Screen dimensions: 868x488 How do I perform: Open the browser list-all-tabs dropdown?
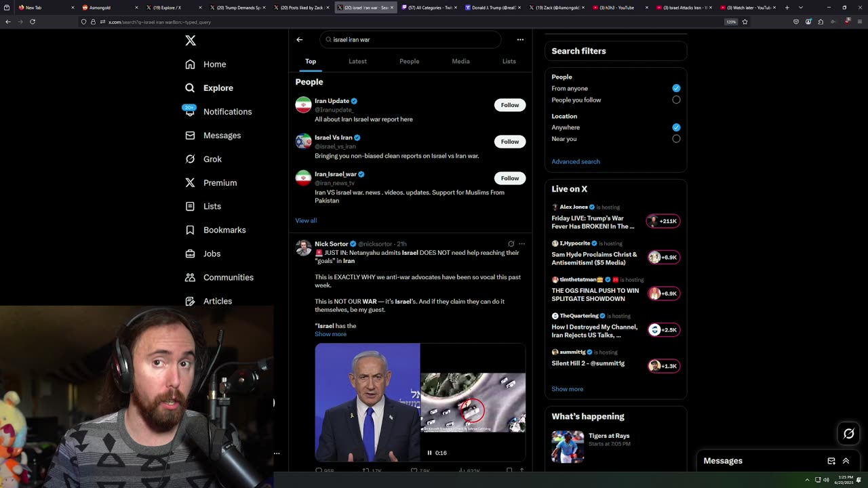coord(800,7)
